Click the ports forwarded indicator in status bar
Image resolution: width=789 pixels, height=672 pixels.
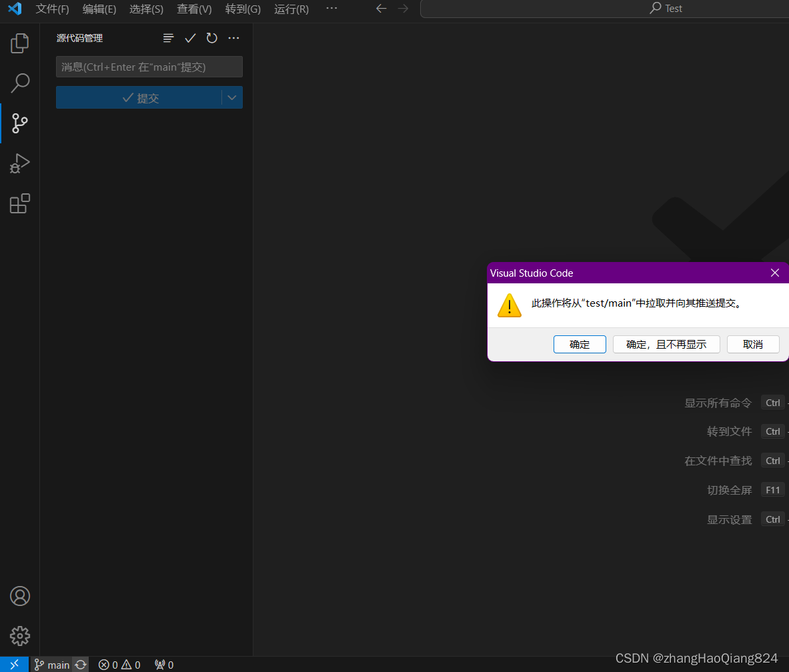[x=164, y=665]
